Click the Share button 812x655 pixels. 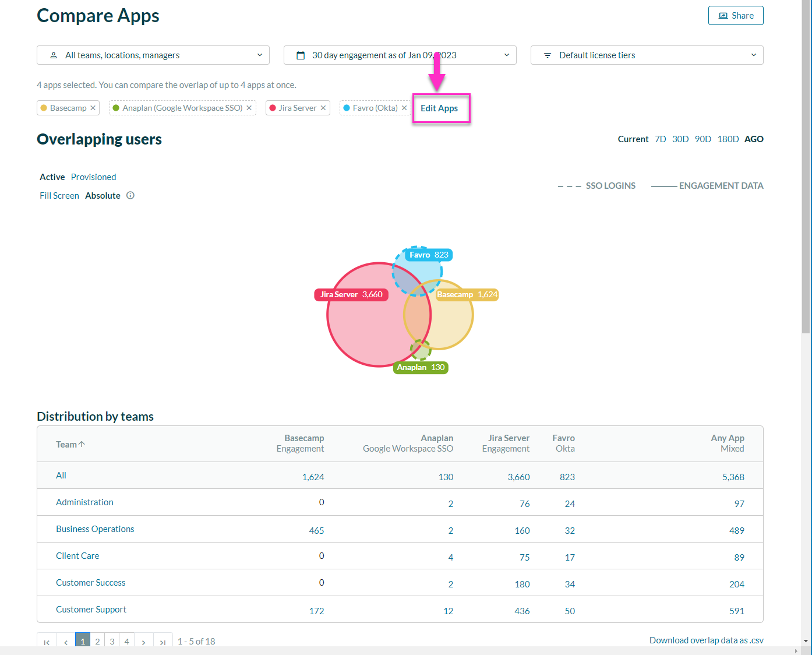[736, 16]
